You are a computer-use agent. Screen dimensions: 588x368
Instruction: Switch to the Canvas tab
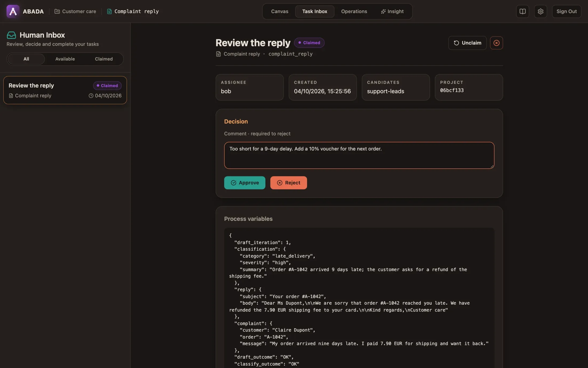coord(280,11)
